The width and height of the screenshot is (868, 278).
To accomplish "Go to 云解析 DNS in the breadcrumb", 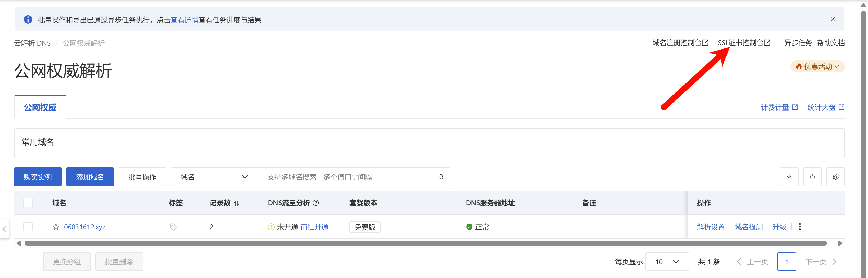I will (32, 43).
